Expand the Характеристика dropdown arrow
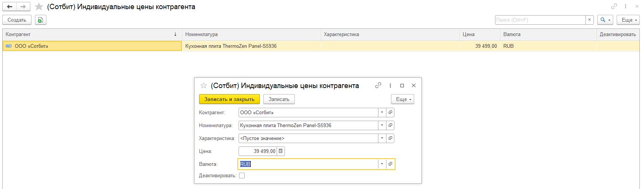The width and height of the screenshot is (644, 189). click(382, 138)
